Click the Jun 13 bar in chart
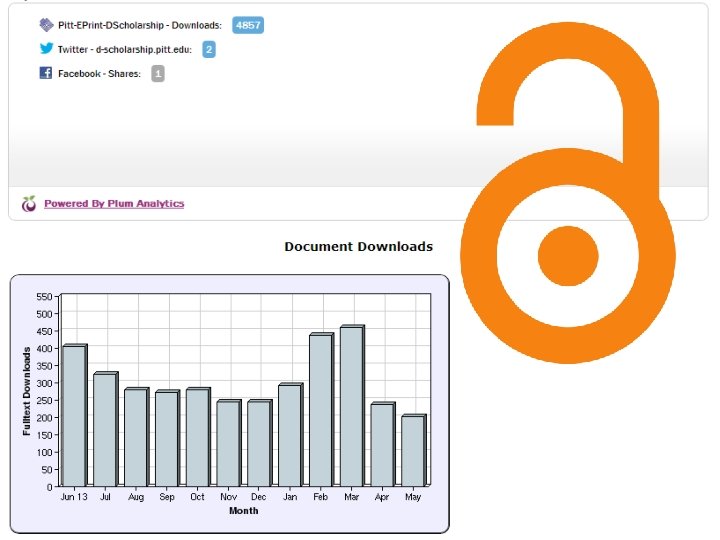The height and width of the screenshot is (540, 720). (74, 415)
